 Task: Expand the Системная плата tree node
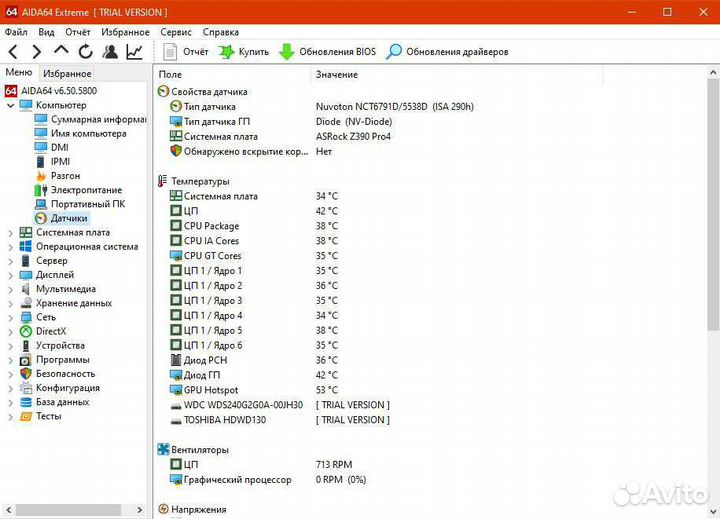[11, 233]
